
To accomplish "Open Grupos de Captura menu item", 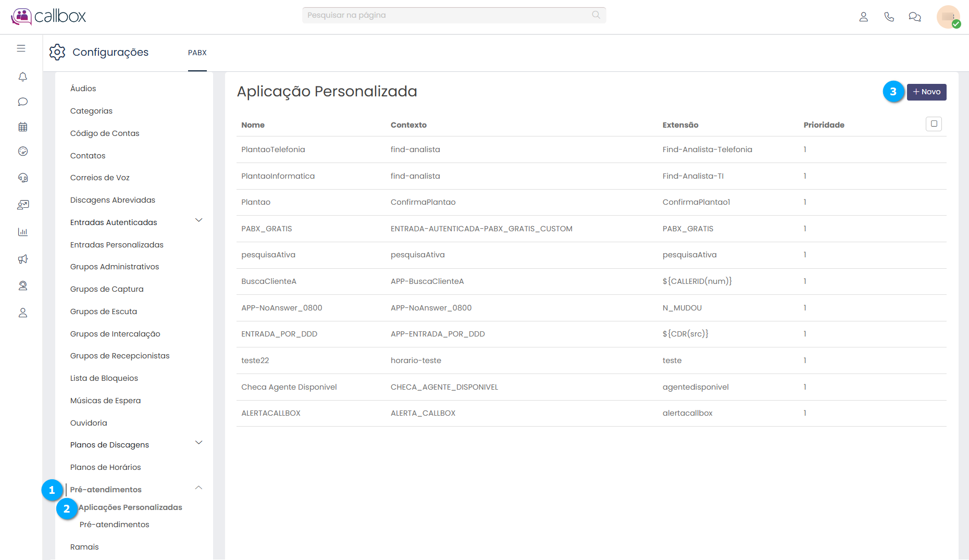I will coord(107,289).
